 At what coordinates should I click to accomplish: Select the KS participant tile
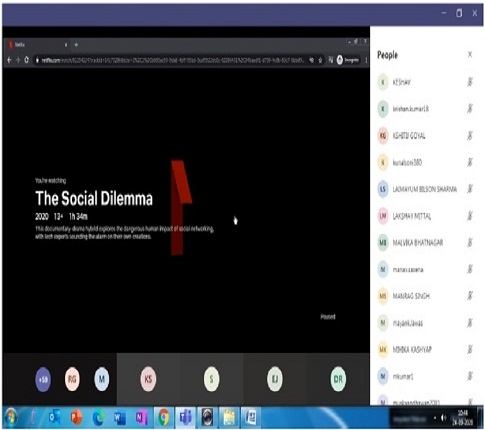148,379
